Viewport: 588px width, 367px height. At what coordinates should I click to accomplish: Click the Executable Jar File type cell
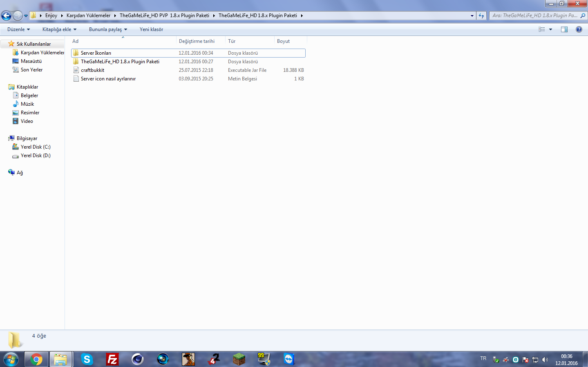click(247, 70)
